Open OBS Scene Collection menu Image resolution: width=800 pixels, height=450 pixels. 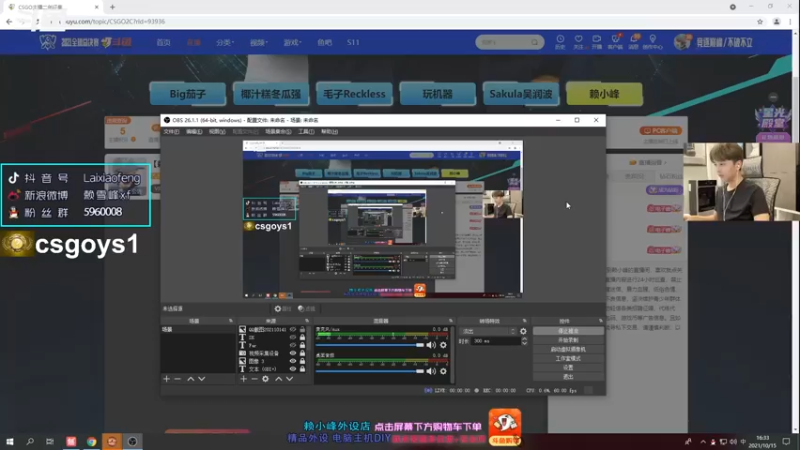tap(278, 132)
